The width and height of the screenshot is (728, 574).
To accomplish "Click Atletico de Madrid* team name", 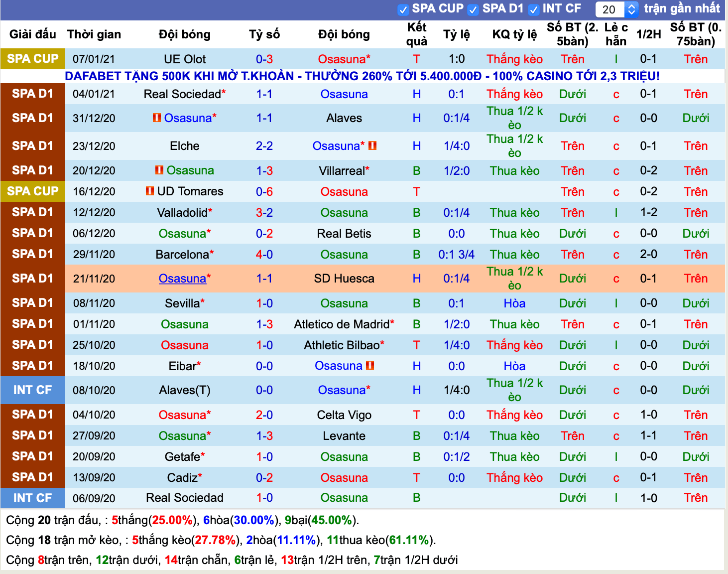I will [x=344, y=324].
